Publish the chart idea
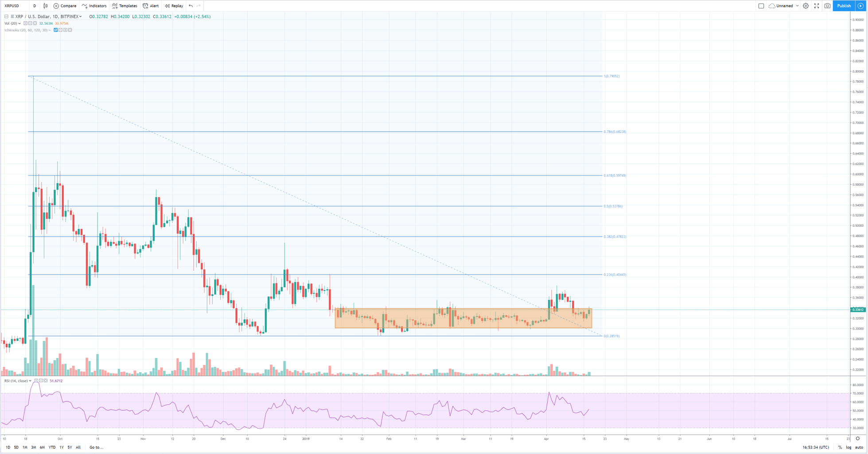 coord(844,6)
